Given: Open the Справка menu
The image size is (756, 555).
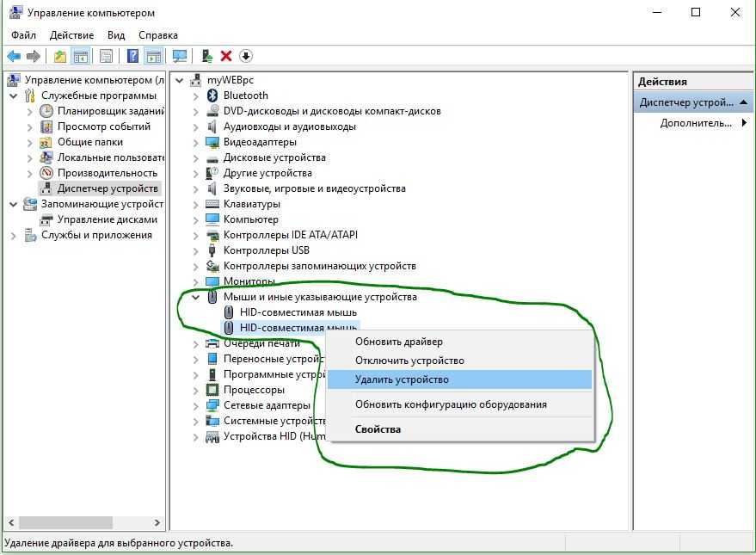Looking at the screenshot, I should [157, 35].
